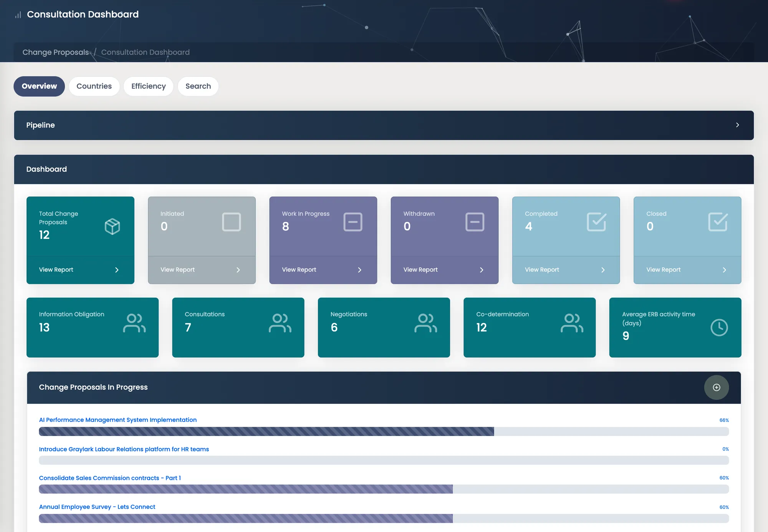Click the clock icon on Average ERB activity
768x532 pixels.
click(719, 328)
